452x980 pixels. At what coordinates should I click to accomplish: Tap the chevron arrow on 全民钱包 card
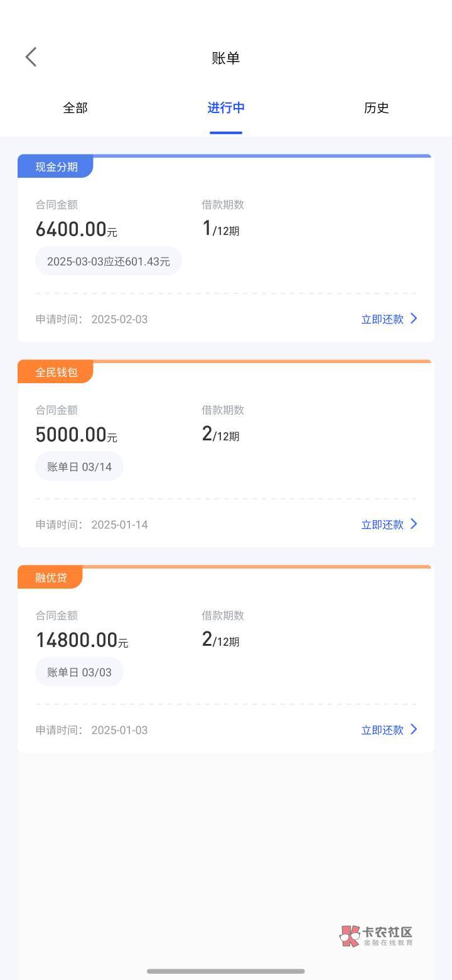point(414,524)
